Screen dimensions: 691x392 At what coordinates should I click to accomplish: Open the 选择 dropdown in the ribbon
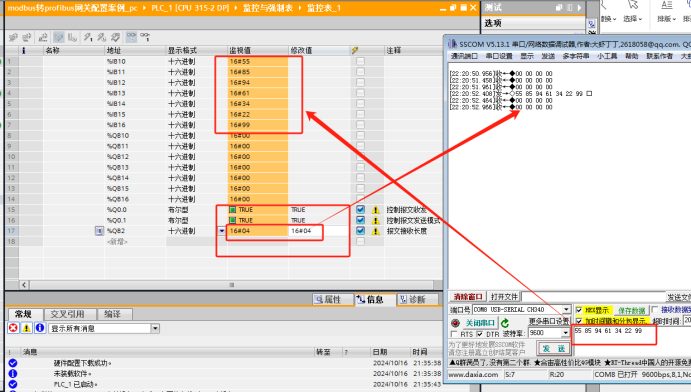pyautogui.click(x=633, y=19)
